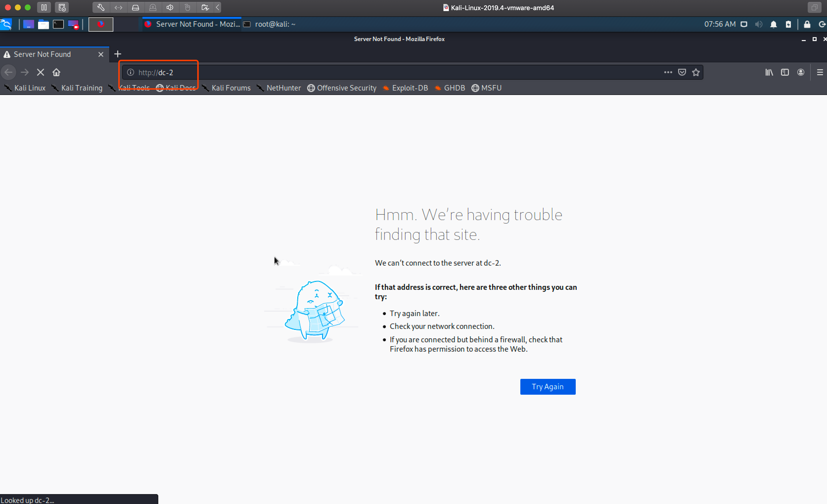Mute the Kali panel volume
Viewport: 827px width, 504px height.
[x=758, y=24]
